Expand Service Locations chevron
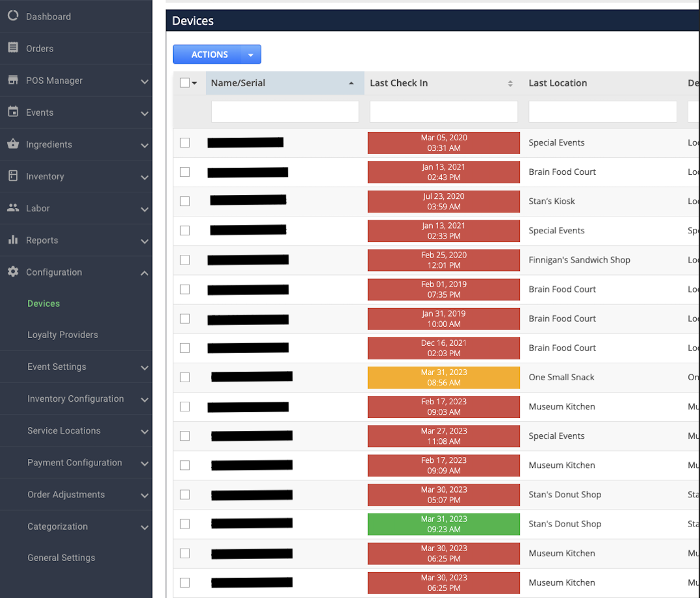 [x=144, y=432]
